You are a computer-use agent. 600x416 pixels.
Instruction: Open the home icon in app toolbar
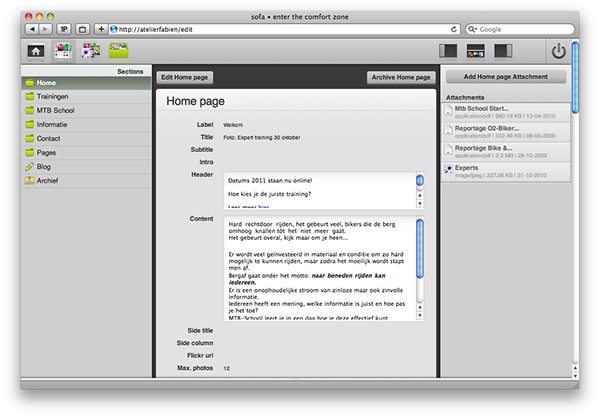(x=36, y=51)
